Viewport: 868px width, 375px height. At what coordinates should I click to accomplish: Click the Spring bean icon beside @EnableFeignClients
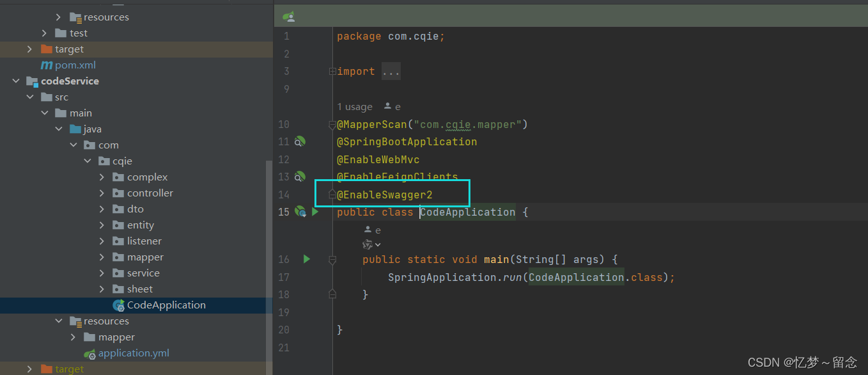point(300,177)
